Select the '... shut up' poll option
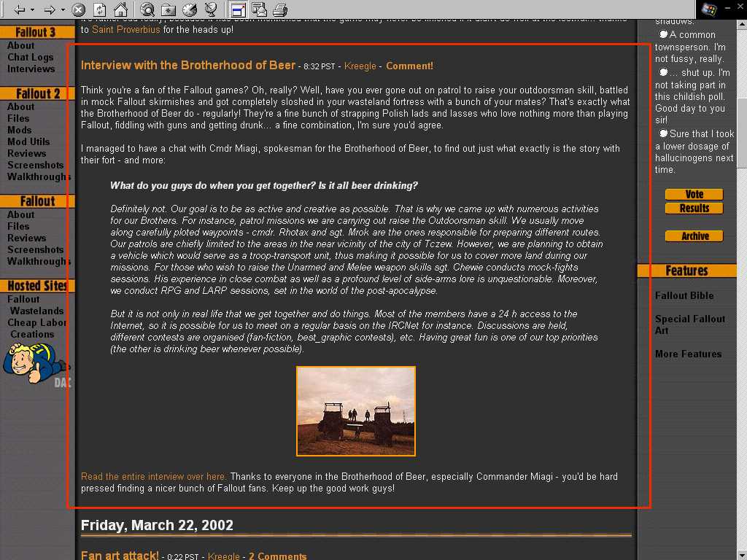The image size is (747, 560). coord(663,72)
